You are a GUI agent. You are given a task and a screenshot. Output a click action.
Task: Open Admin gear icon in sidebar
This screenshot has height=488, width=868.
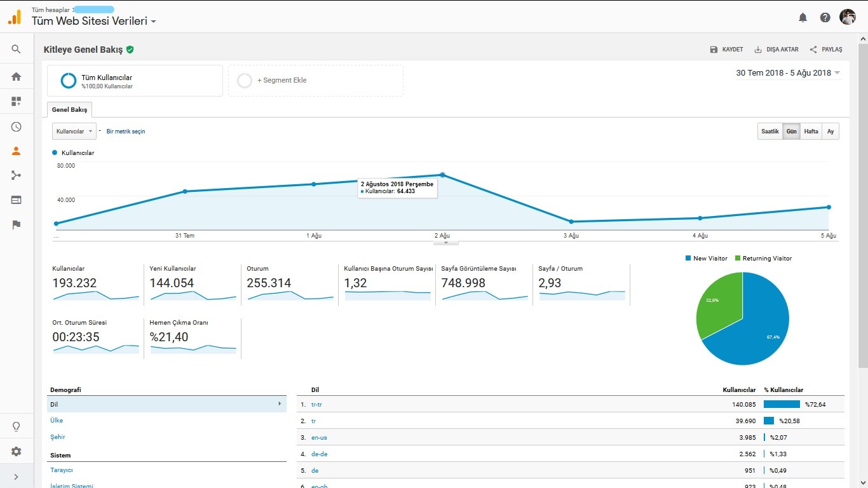coord(16,451)
